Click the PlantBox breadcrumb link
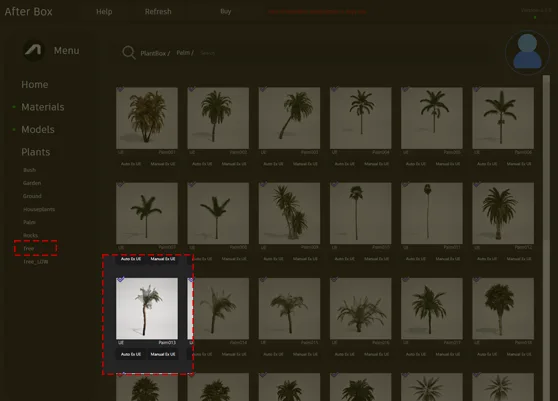The width and height of the screenshot is (558, 401). 155,53
